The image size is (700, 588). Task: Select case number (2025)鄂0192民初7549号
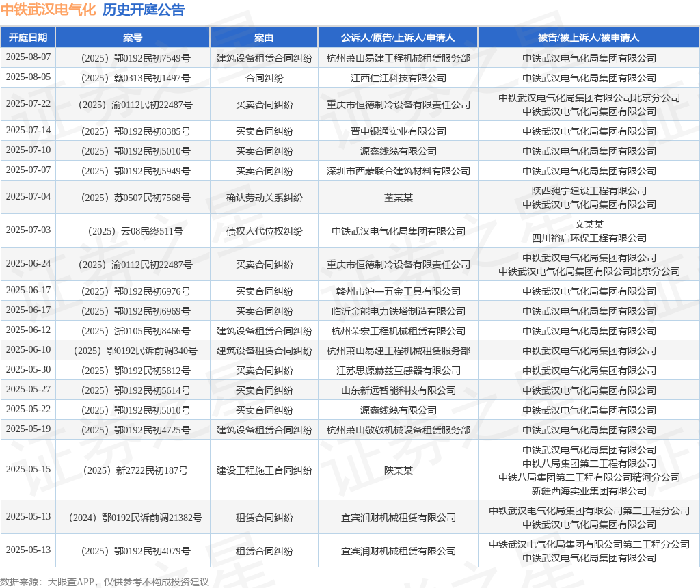[136, 58]
